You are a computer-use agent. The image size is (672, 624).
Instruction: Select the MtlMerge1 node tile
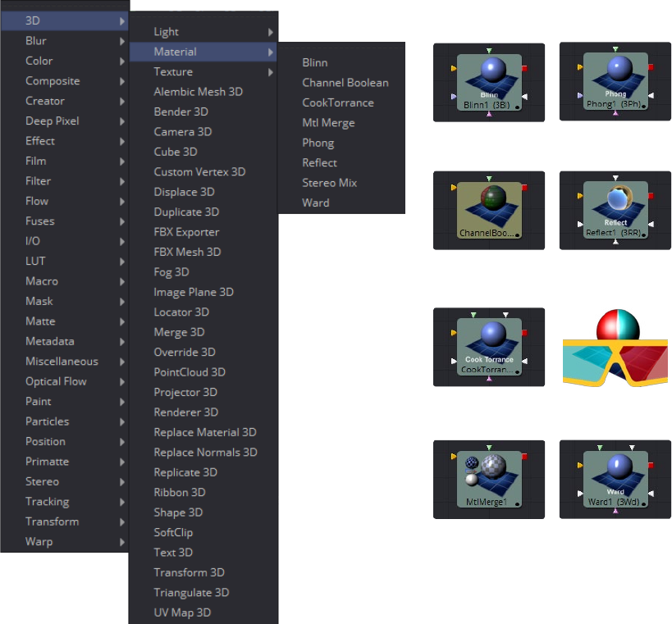point(489,480)
